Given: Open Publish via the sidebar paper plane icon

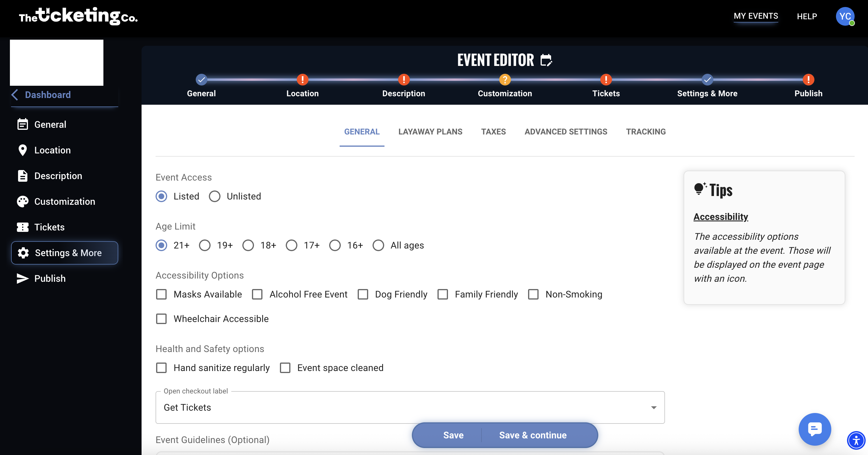Looking at the screenshot, I should 23,278.
